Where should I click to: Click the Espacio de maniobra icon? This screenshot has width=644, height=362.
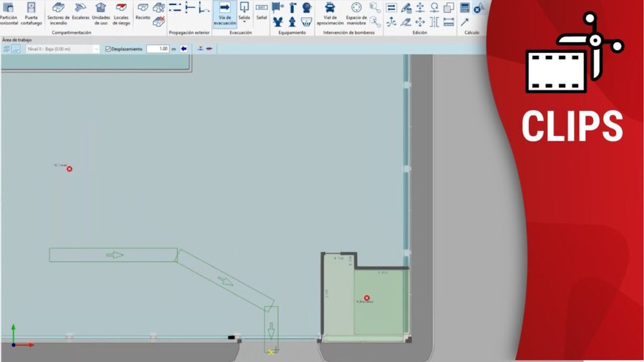pos(357,13)
